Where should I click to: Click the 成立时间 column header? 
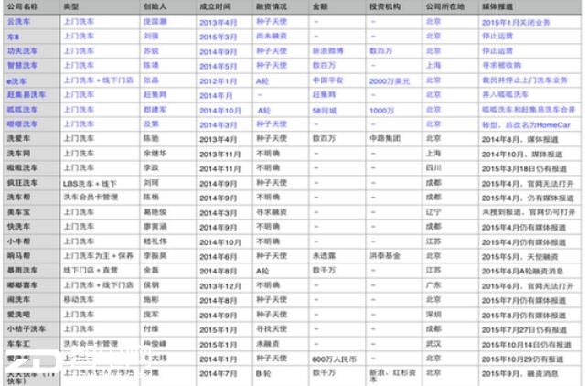click(215, 6)
